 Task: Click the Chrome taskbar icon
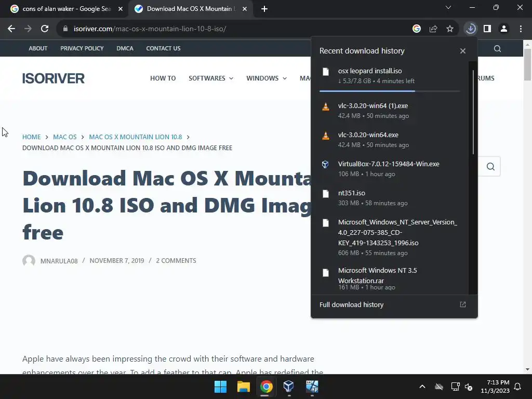tap(267, 387)
